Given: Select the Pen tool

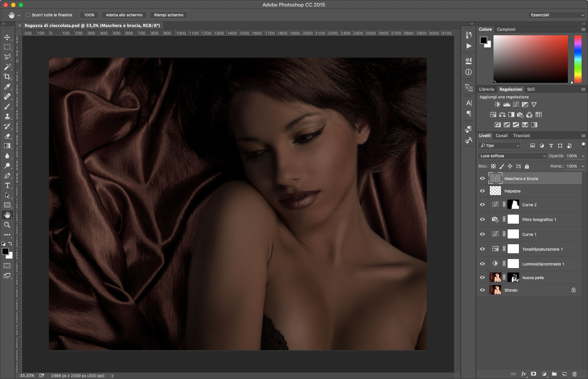Looking at the screenshot, I should click(7, 175).
